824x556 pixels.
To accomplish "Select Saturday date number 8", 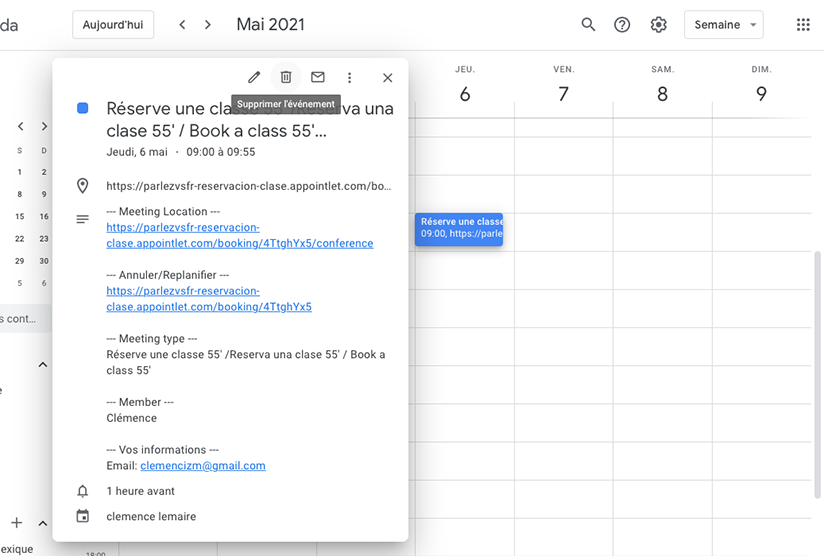I will [x=662, y=95].
